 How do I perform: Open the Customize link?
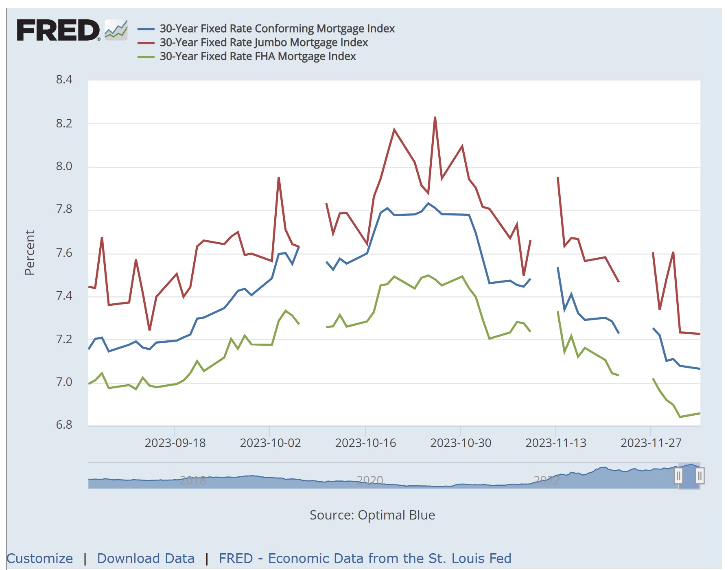[40, 558]
